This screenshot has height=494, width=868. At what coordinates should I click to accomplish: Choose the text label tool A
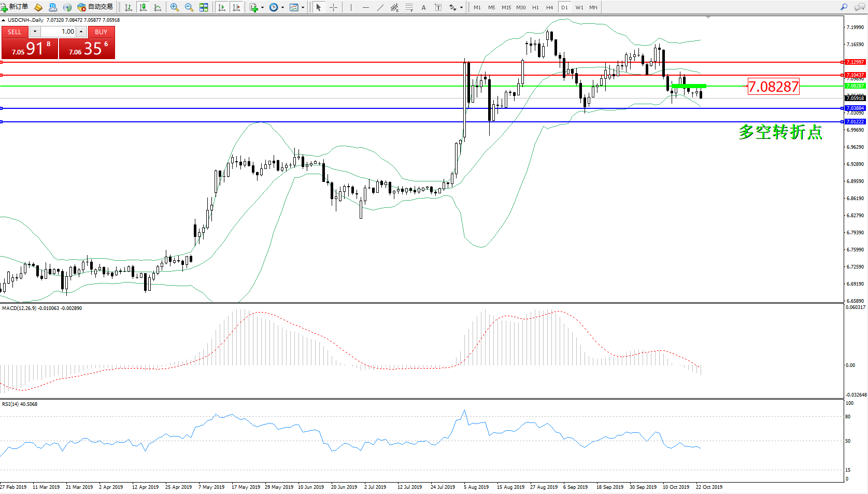pyautogui.click(x=423, y=7)
